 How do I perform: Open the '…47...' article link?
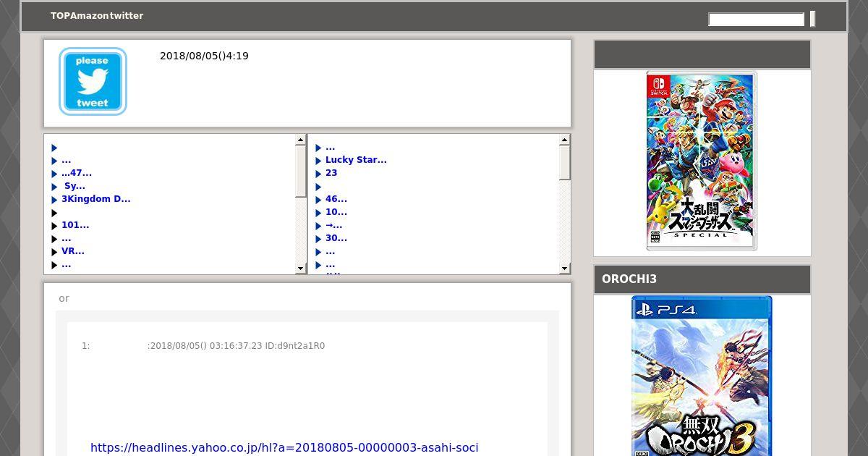pyautogui.click(x=77, y=173)
